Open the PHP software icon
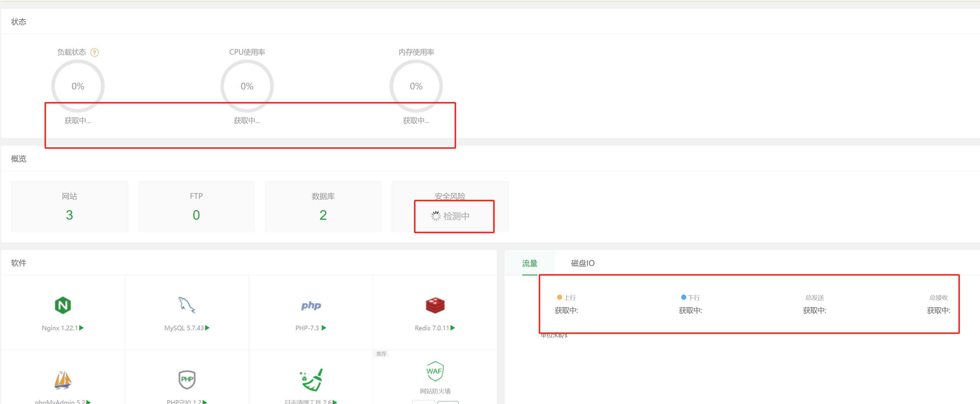Image resolution: width=980 pixels, height=404 pixels. click(x=311, y=305)
